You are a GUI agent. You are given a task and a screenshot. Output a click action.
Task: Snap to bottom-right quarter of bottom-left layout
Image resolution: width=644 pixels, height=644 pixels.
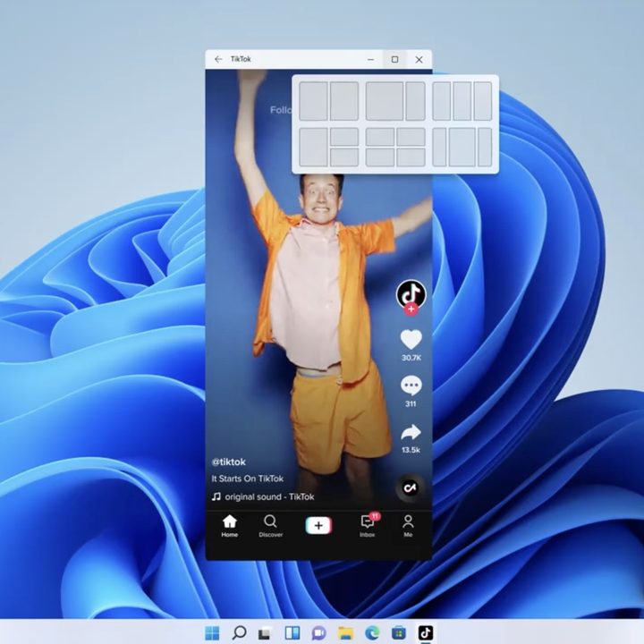(344, 157)
